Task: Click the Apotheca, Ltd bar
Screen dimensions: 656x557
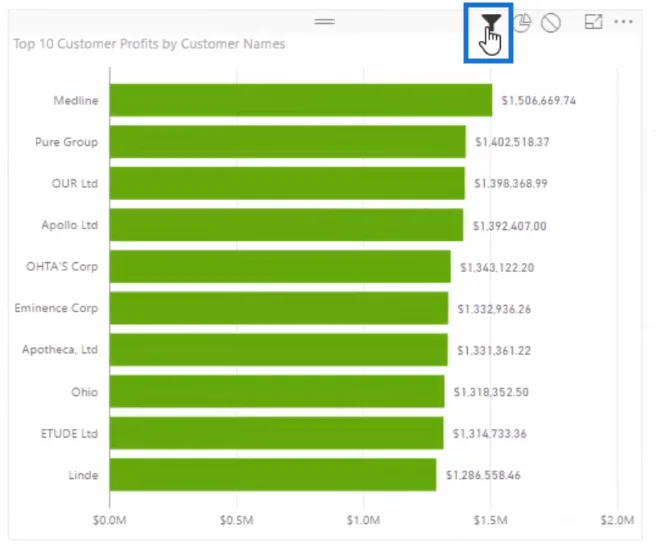Action: coord(279,350)
